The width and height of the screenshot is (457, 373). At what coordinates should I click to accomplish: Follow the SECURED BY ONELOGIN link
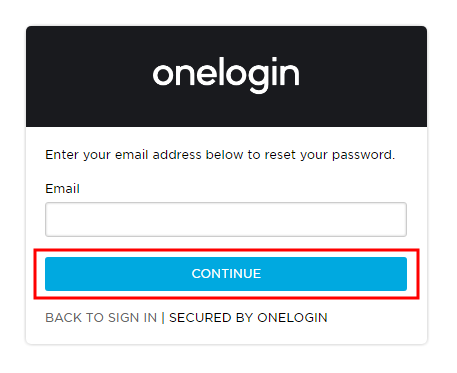click(x=248, y=318)
